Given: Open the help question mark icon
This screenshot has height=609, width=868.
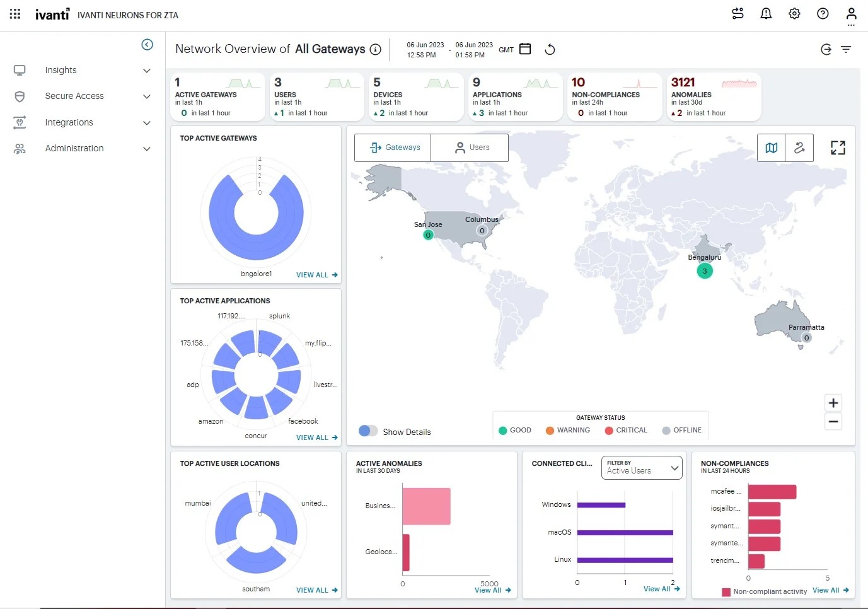Looking at the screenshot, I should click(823, 14).
